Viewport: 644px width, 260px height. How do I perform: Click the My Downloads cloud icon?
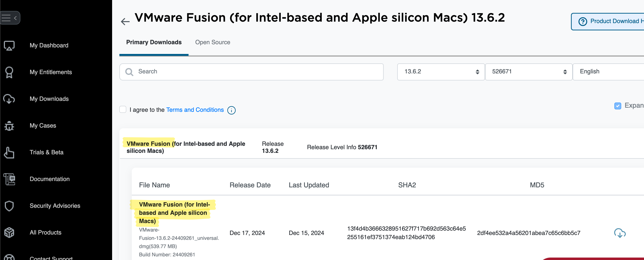point(9,99)
